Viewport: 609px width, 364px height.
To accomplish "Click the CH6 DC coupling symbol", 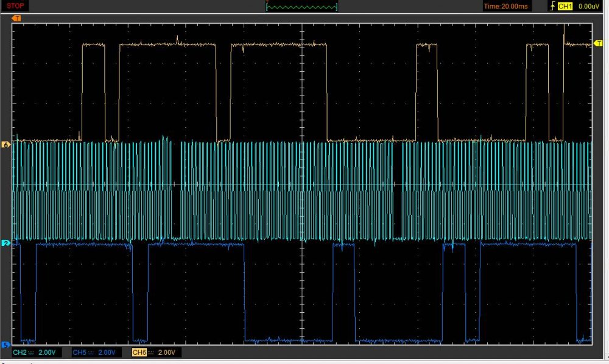I will (150, 352).
